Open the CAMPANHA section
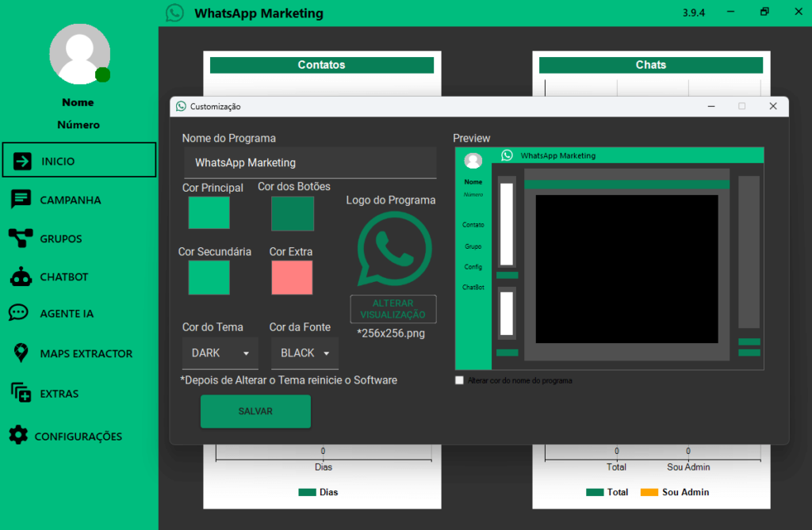Viewport: 812px width, 530px height. 71,200
